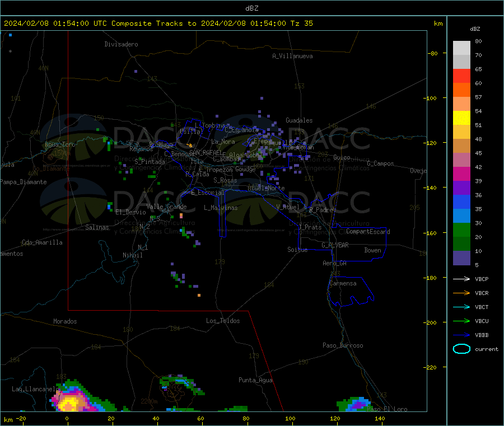The height and width of the screenshot is (426, 504).
Task: Click the 65 dBZ red color swatch
Action: tap(461, 76)
